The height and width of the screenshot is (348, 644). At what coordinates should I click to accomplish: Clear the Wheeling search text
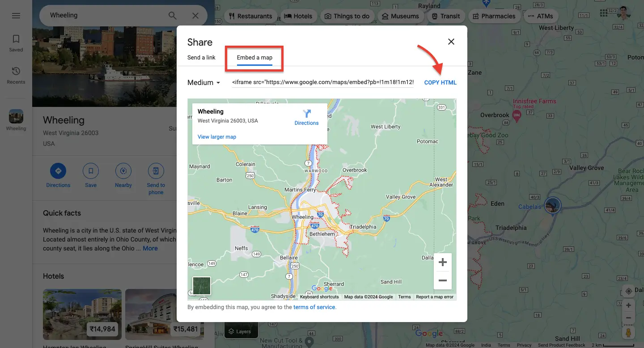[x=195, y=16]
